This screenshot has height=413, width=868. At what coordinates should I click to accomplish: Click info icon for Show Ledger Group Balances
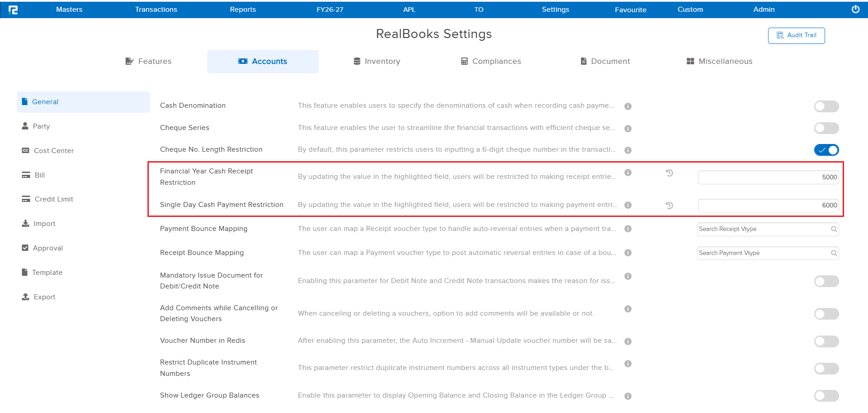tap(628, 396)
